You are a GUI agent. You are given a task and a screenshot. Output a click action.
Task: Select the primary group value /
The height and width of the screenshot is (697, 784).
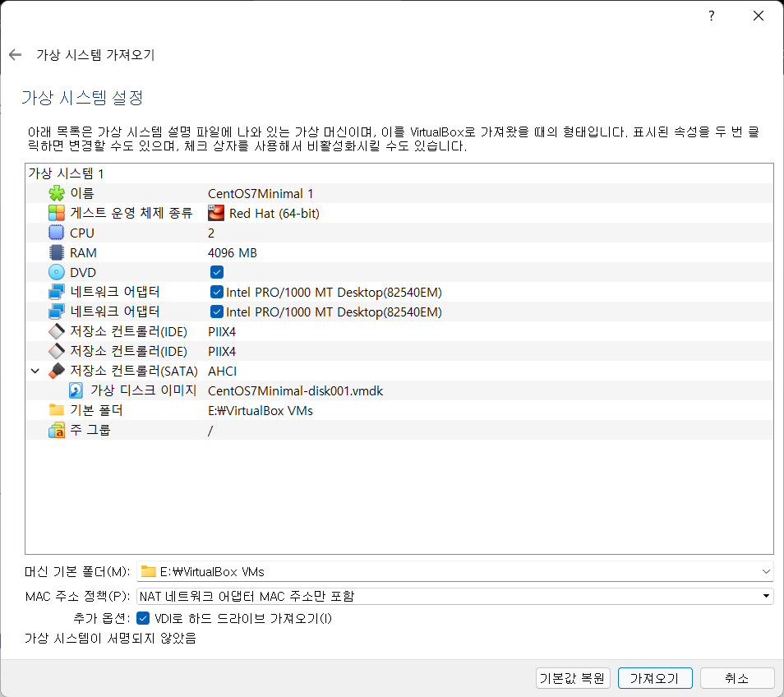210,431
